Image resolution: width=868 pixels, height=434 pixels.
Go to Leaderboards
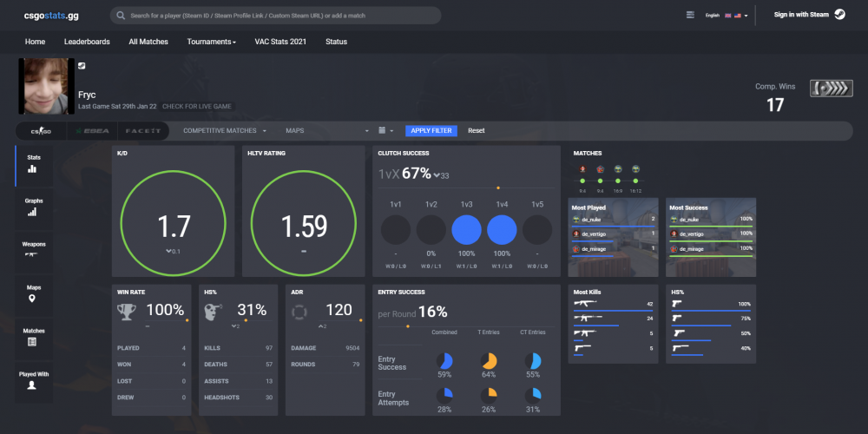87,42
